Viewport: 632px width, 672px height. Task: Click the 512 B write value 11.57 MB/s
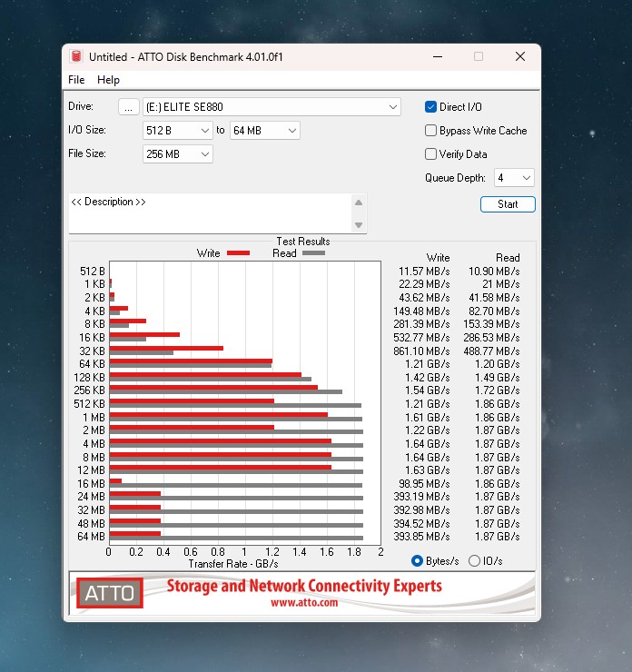tap(424, 272)
